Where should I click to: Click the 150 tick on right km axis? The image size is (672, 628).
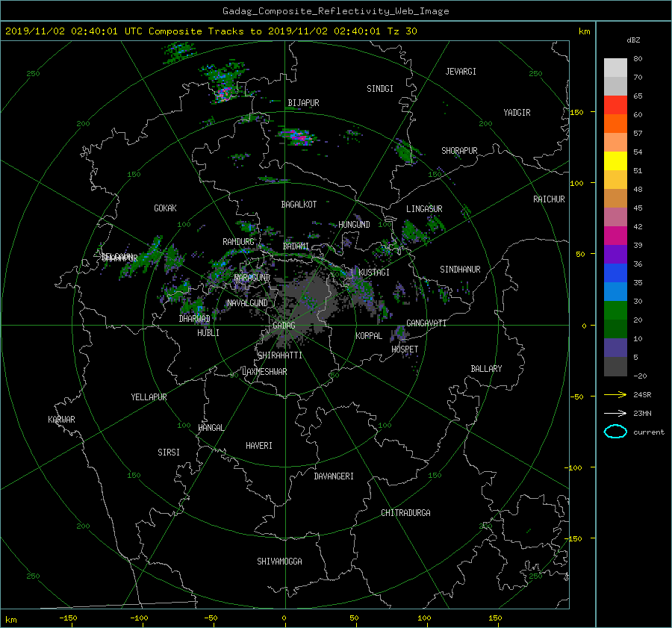pyautogui.click(x=576, y=112)
